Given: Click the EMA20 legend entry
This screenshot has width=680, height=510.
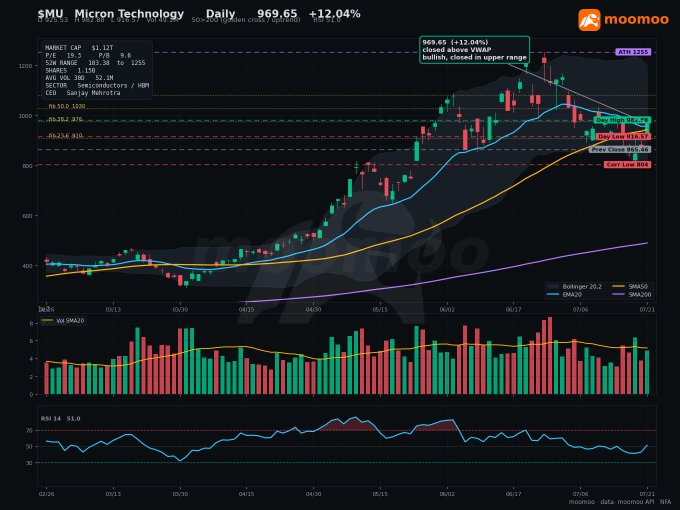Looking at the screenshot, I should (564, 295).
